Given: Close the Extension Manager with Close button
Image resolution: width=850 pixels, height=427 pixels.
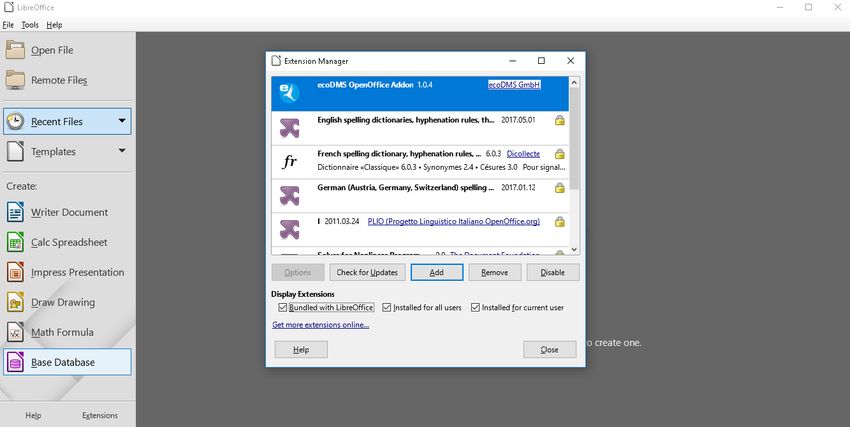Looking at the screenshot, I should (x=549, y=350).
